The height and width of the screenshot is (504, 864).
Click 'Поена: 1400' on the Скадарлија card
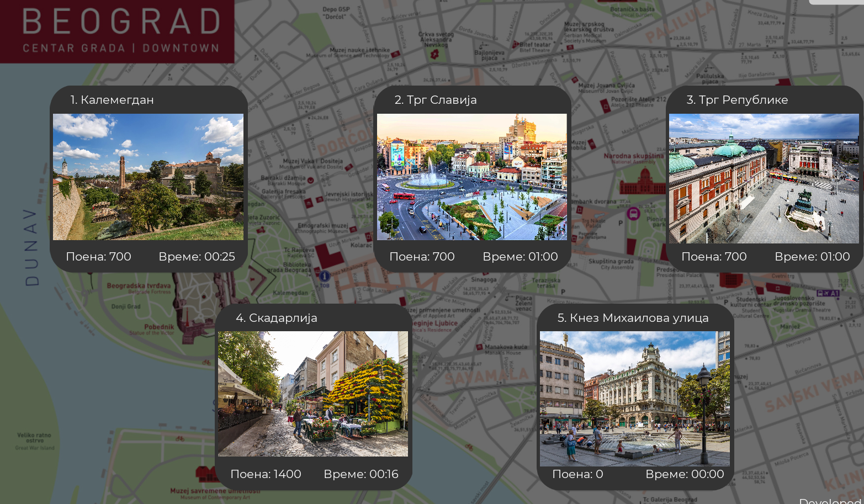click(266, 474)
